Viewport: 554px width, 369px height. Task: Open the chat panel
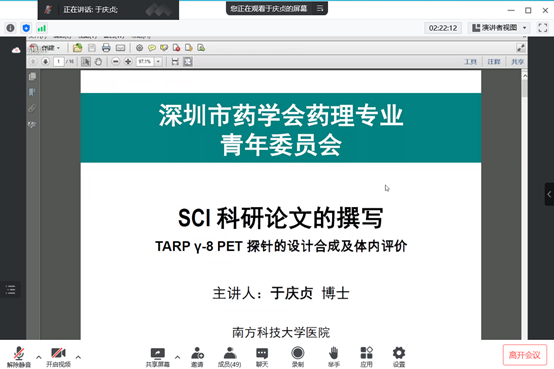click(x=262, y=356)
